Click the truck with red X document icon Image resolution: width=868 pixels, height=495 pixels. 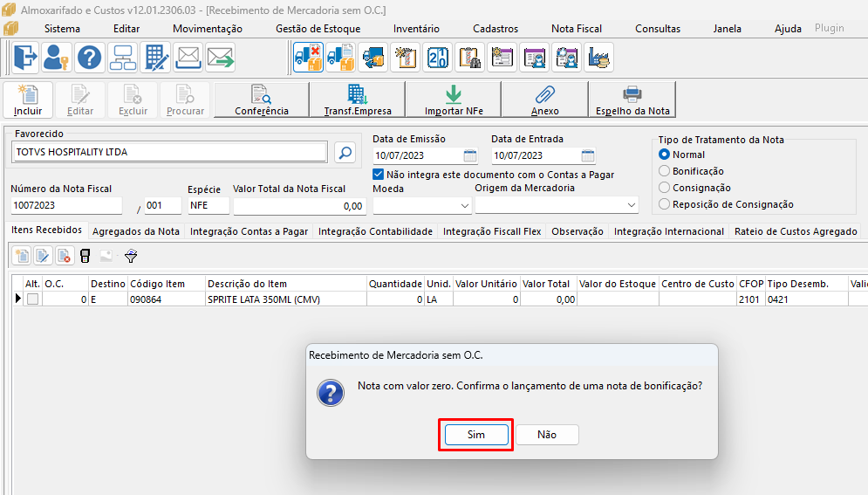click(308, 58)
